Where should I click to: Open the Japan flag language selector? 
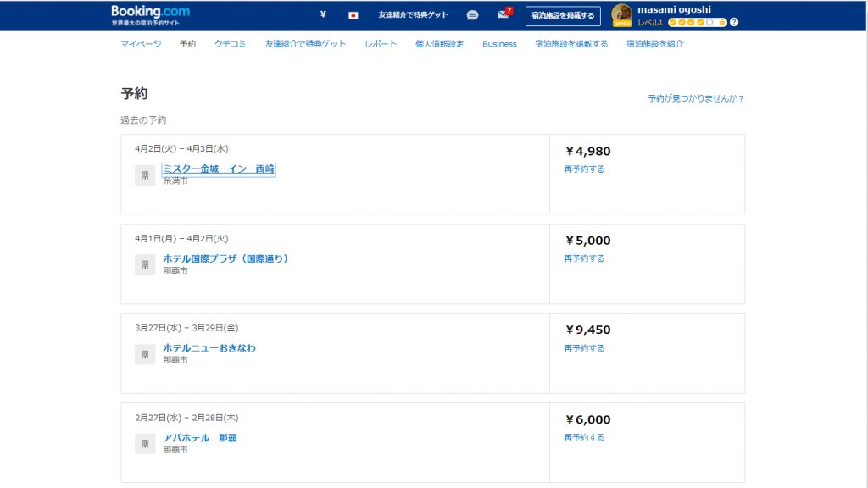click(353, 15)
